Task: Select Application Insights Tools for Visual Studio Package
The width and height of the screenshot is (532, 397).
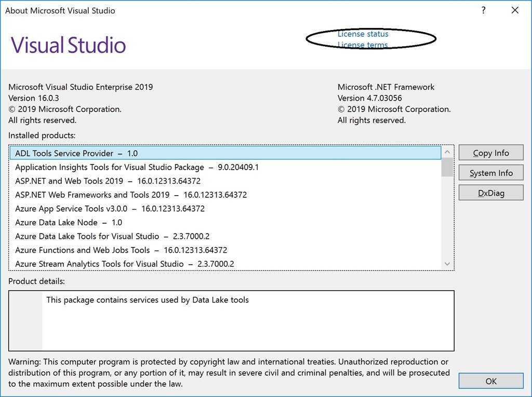Action: 225,167
